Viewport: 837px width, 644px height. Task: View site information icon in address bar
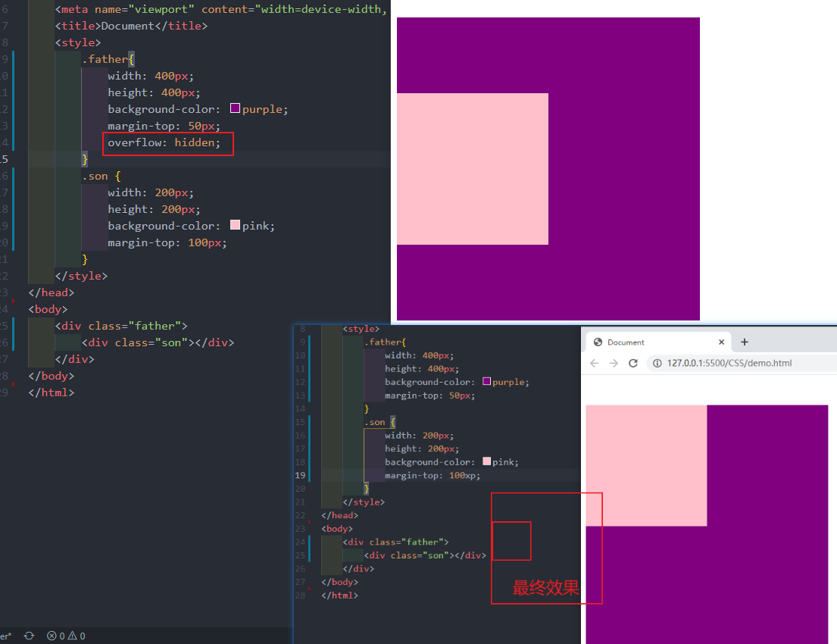pyautogui.click(x=656, y=363)
